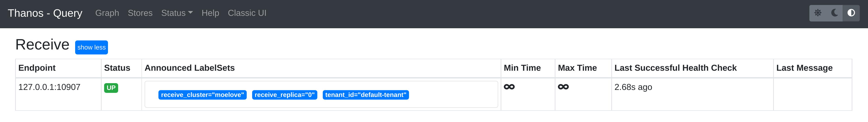Click the Endpoint column header
Viewport: 868px width, 122px height.
click(x=37, y=68)
